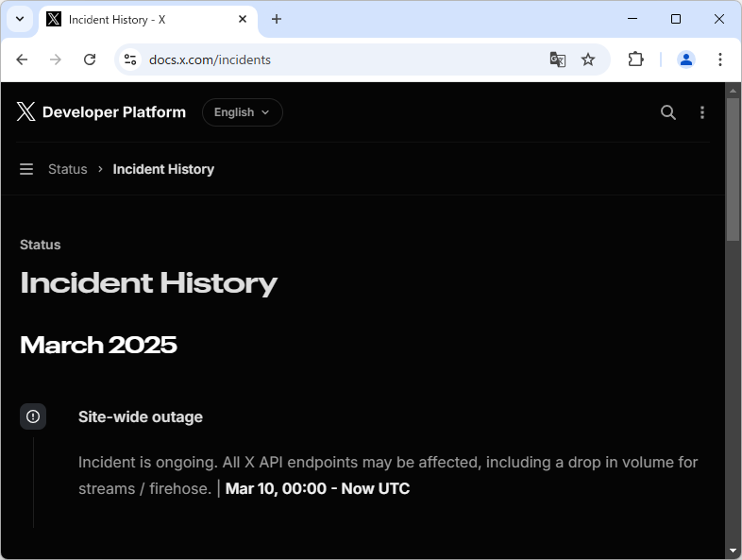742x560 pixels.
Task: Click the Translate this page icon
Action: [x=558, y=59]
